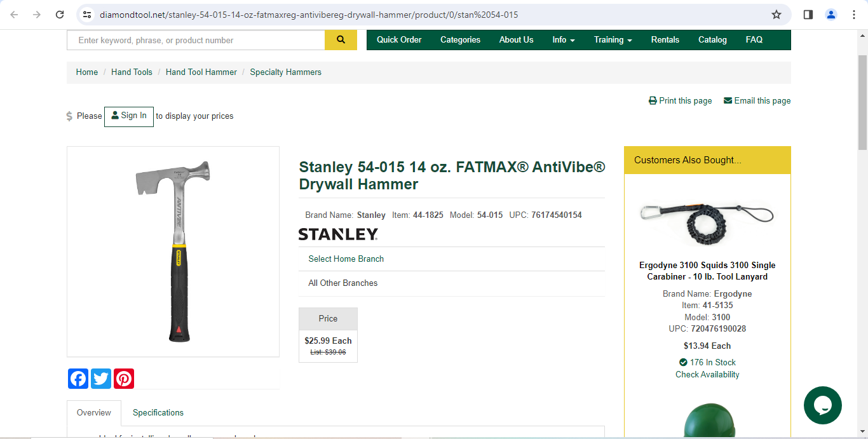The image size is (868, 439).
Task: Expand All Other Branches row
Action: tap(452, 283)
